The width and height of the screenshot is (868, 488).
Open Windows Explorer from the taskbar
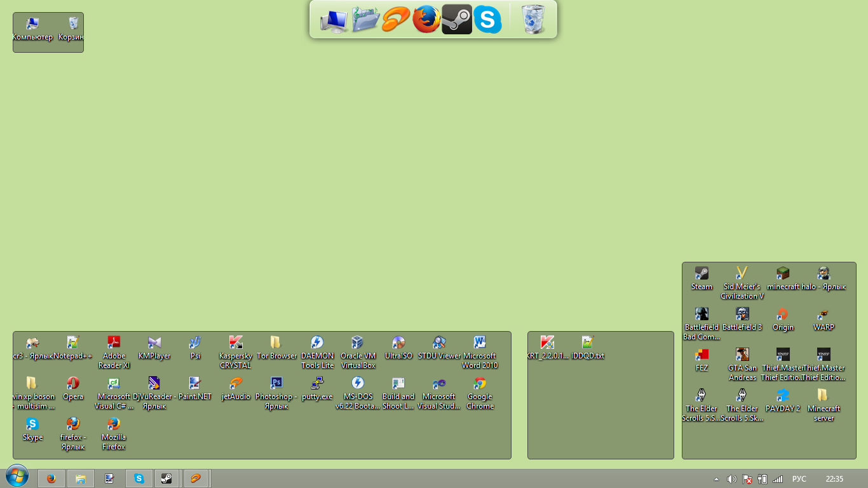click(x=81, y=478)
